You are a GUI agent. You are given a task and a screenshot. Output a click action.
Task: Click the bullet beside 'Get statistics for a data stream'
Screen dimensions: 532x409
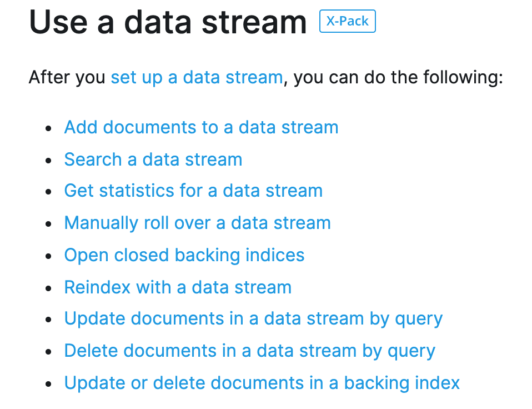click(x=48, y=192)
